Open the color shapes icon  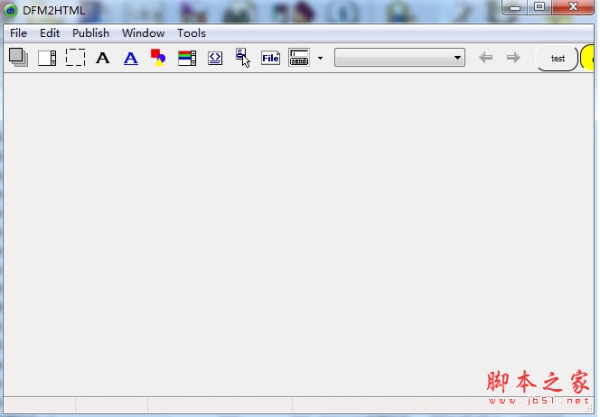pyautogui.click(x=158, y=58)
